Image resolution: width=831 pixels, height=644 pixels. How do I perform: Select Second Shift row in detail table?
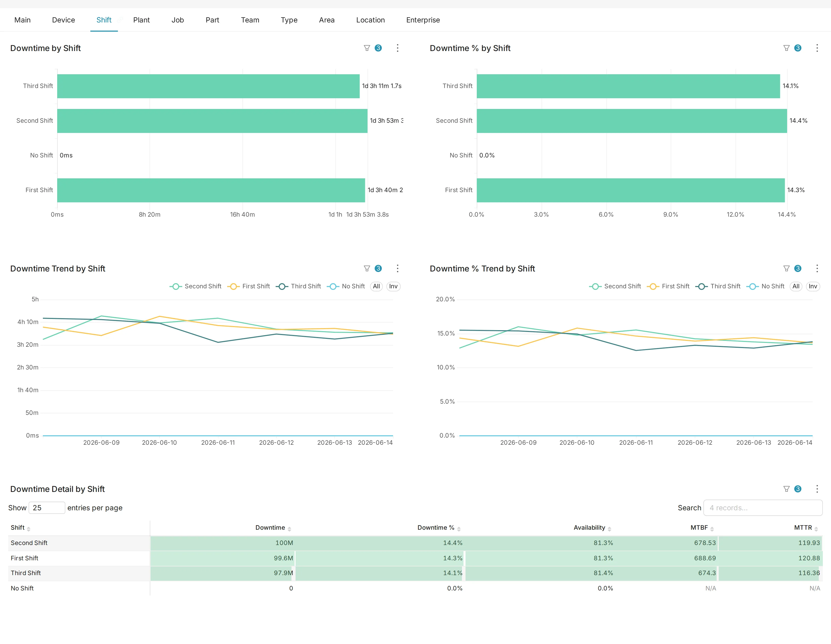pos(415,543)
